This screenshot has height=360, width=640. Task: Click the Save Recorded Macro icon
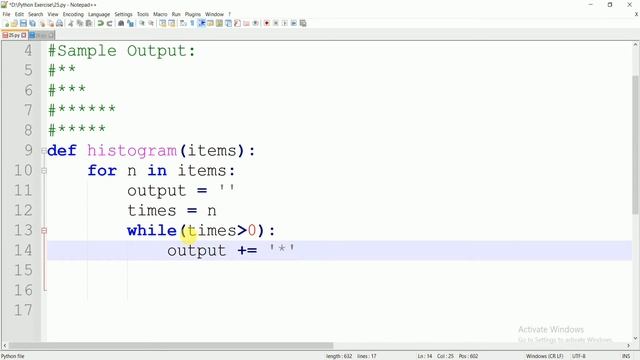[303, 23]
